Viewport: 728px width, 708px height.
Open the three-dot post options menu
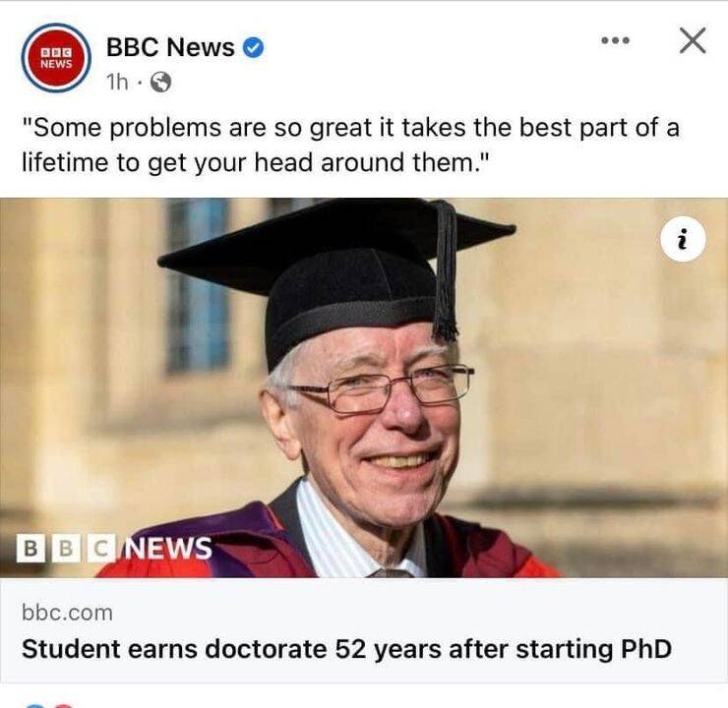click(x=615, y=41)
